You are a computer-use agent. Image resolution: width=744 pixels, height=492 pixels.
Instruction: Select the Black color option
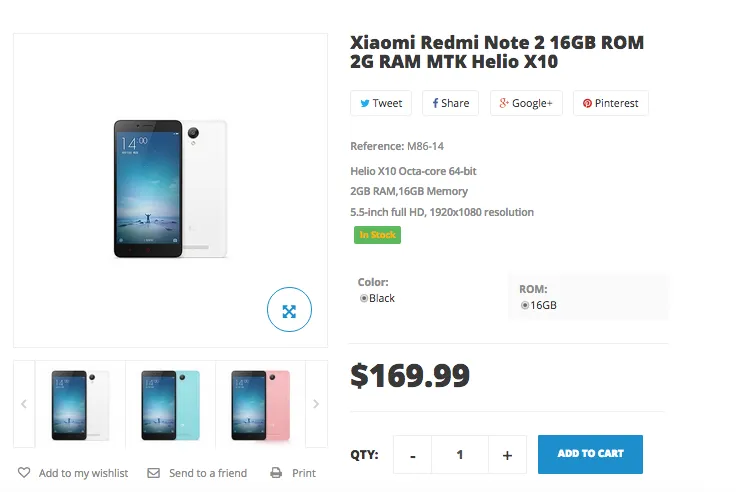pos(364,298)
